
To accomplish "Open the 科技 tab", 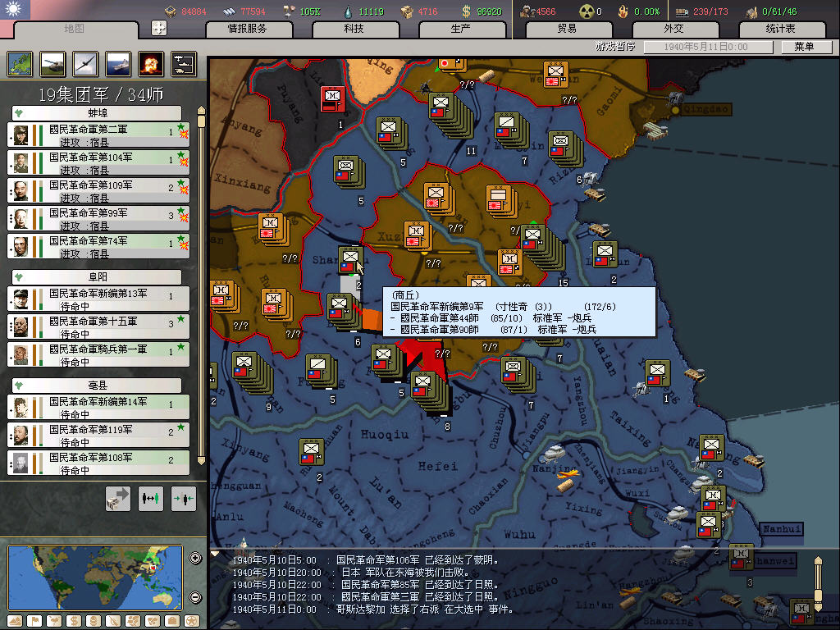I will coord(354,29).
